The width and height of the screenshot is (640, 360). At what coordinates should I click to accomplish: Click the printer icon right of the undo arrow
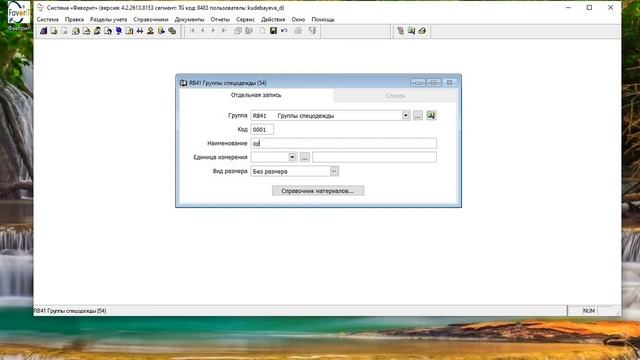coord(298,31)
